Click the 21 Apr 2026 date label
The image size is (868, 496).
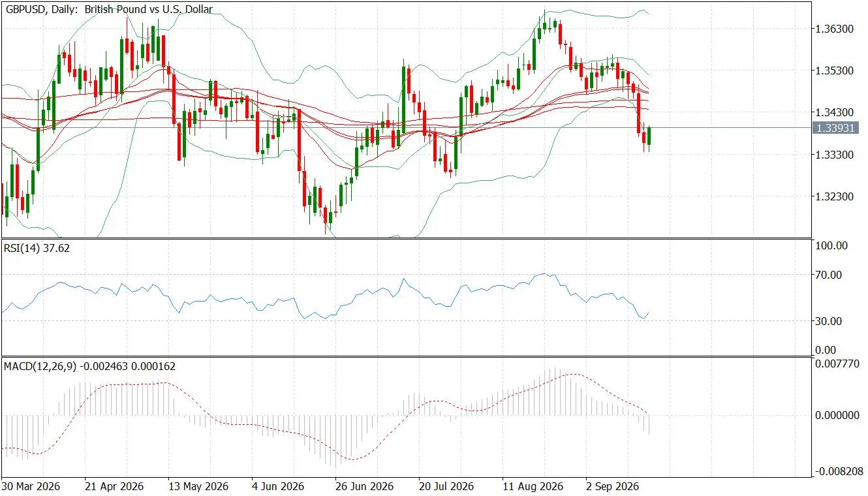tap(114, 487)
